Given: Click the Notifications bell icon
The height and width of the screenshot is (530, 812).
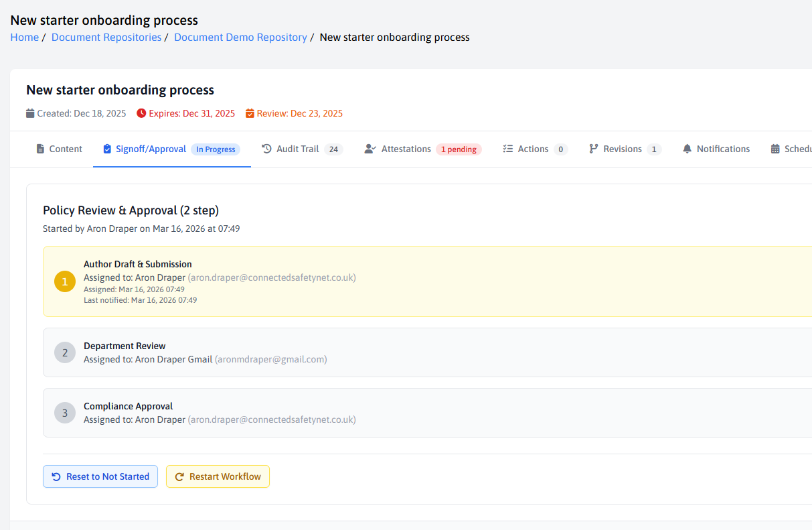Looking at the screenshot, I should click(687, 149).
